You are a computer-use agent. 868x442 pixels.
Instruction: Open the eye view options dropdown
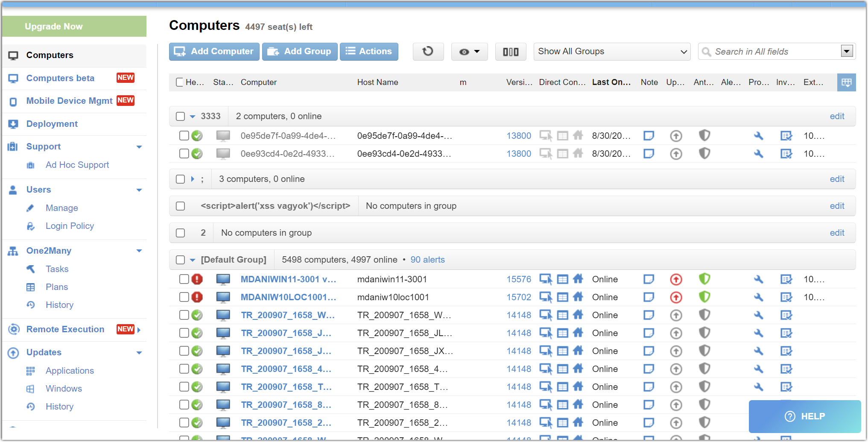469,52
